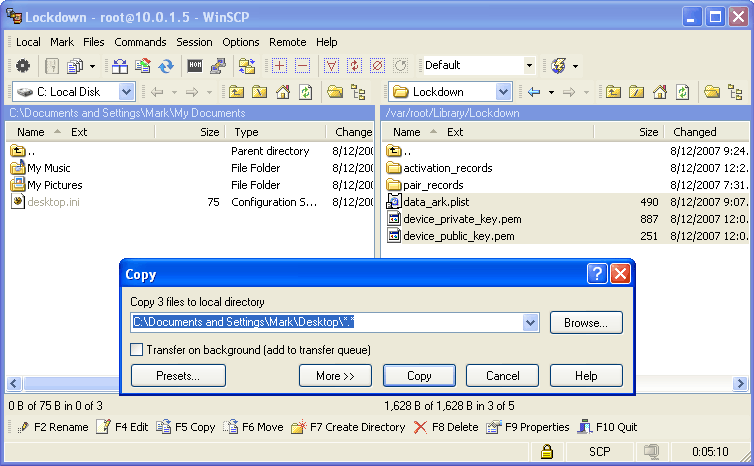Go to local root directory toolbar icon
This screenshot has height=466, width=754.
coord(259,91)
